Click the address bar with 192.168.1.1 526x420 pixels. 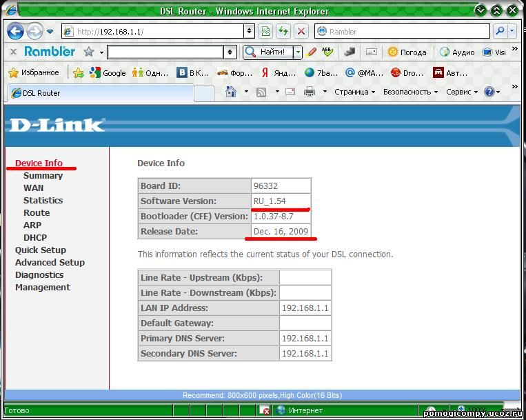(x=154, y=32)
